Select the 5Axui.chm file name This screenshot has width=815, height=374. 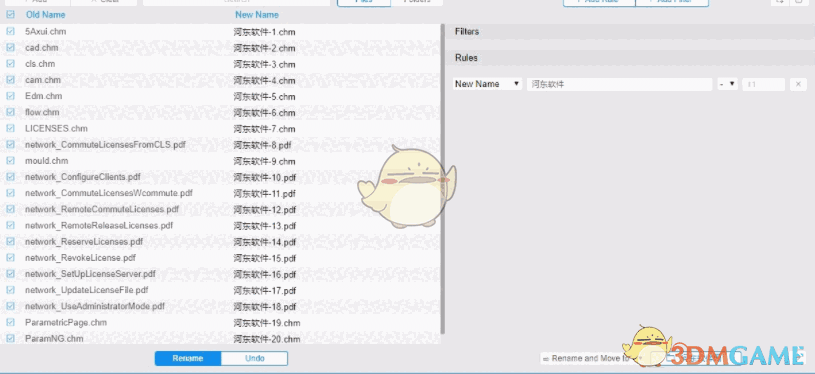click(45, 31)
